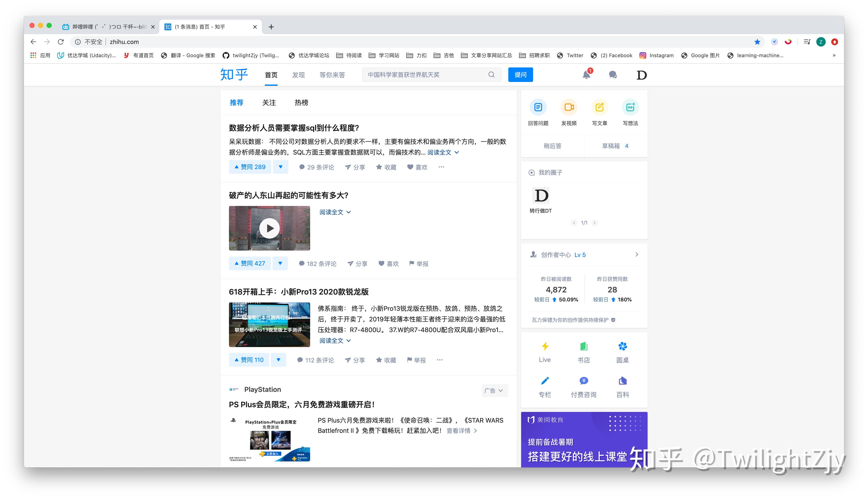
Task: Open the 专栏 pen icon
Action: click(545, 381)
